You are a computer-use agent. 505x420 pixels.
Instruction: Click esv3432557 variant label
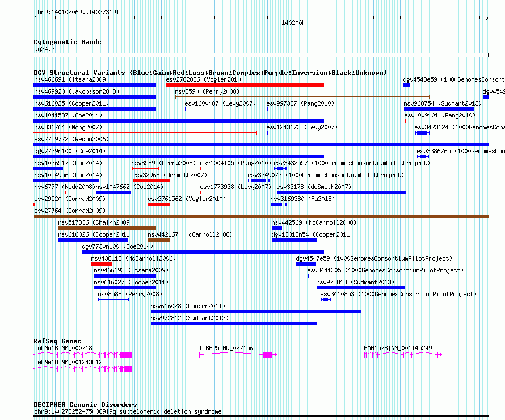pos(352,163)
